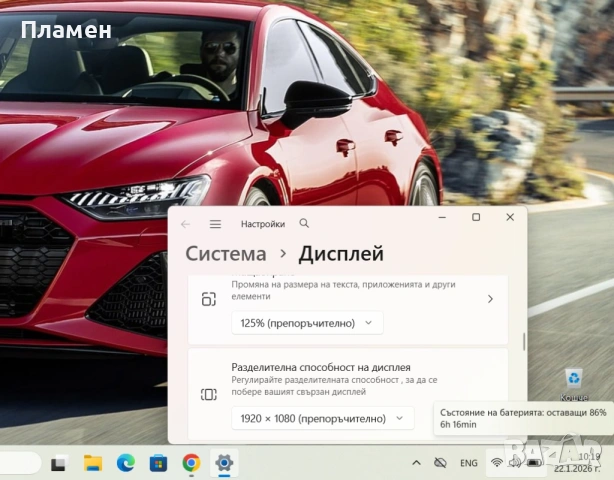
Task: Click the display resolution icon
Action: pos(209,394)
